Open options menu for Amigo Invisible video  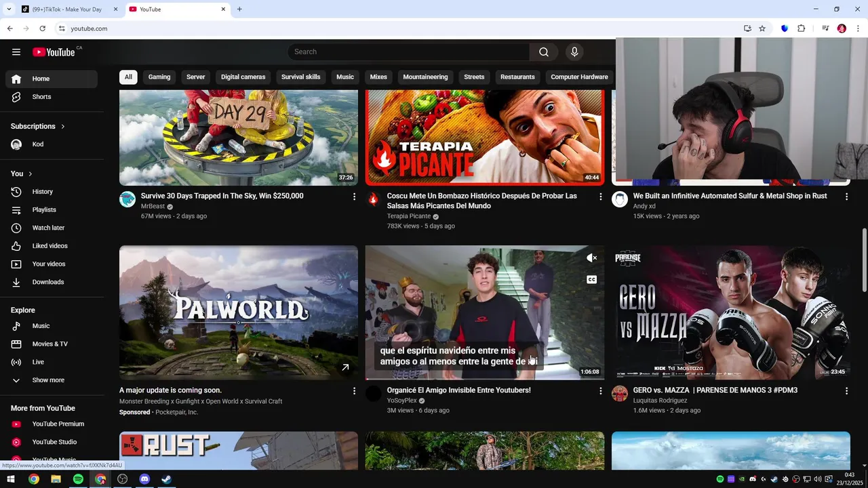pos(600,391)
